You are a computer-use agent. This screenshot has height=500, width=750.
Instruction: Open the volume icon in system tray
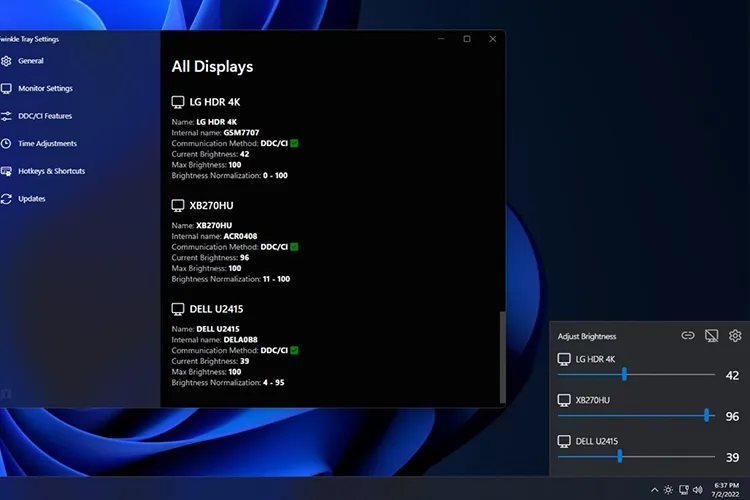(697, 490)
